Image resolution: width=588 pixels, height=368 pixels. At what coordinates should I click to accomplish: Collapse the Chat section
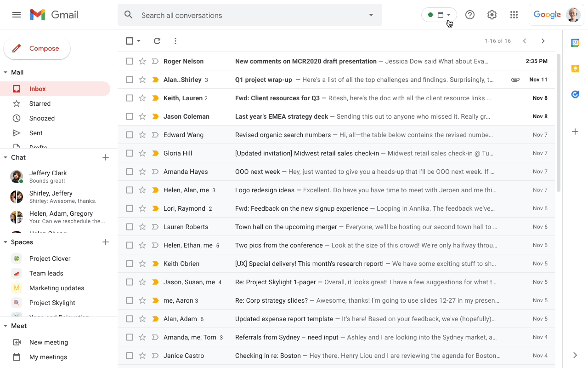pos(6,157)
